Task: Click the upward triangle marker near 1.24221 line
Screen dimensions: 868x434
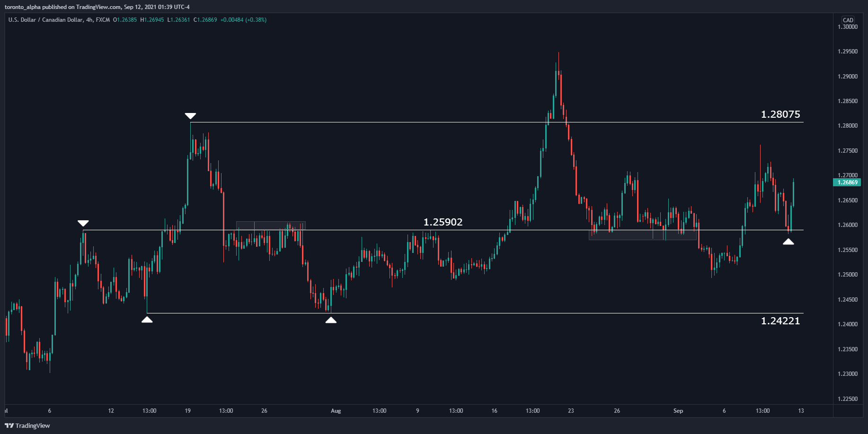Action: pos(147,320)
